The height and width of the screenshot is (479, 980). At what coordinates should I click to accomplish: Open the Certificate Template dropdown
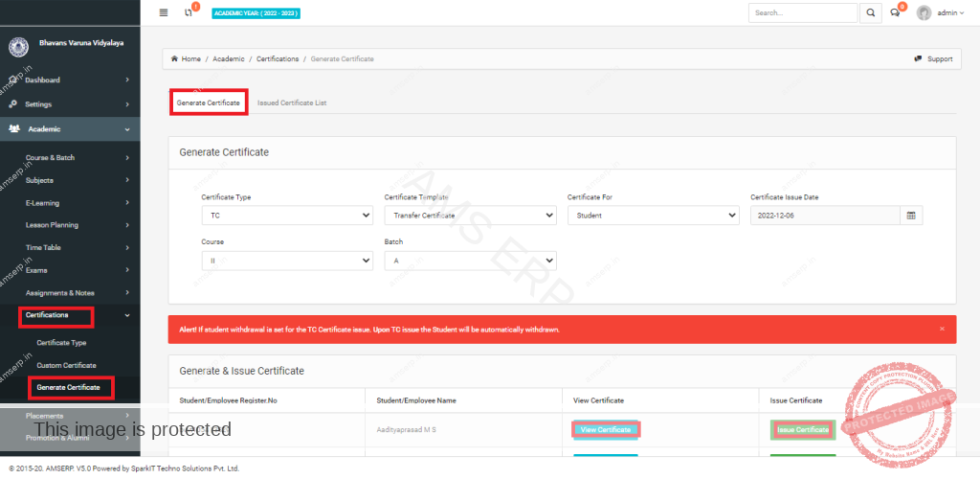[470, 216]
